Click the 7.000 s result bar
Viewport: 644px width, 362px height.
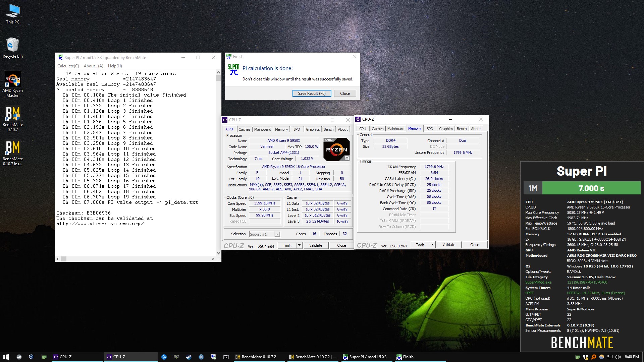591,188
